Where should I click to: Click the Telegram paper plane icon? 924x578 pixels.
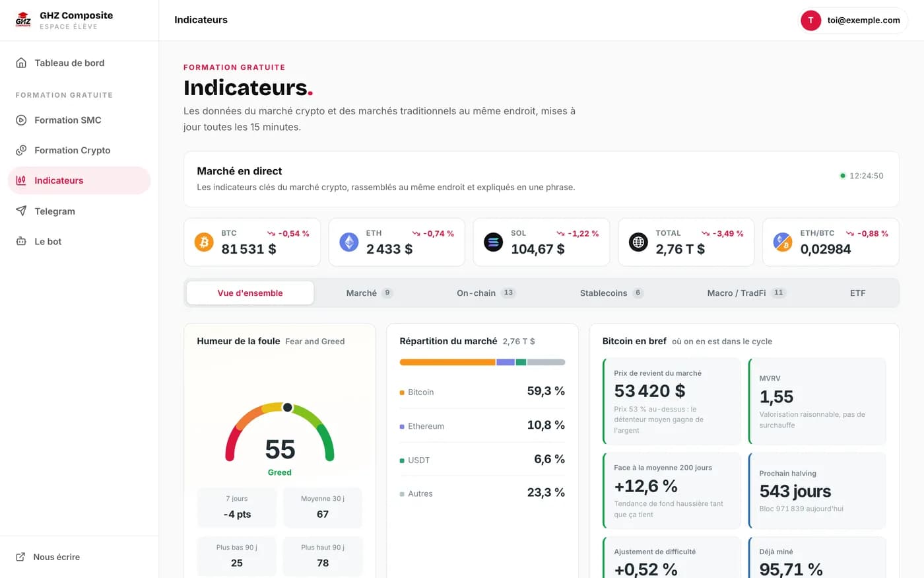coord(21,211)
